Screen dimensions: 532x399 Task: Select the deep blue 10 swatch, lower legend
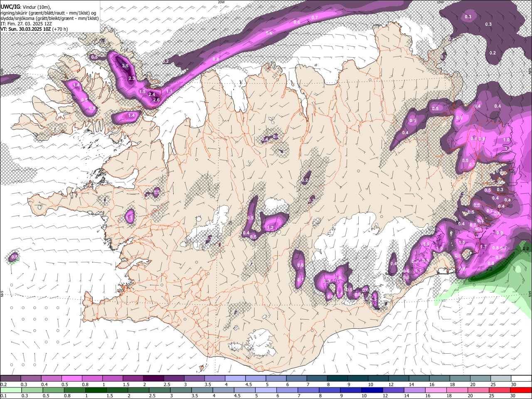[372, 390]
